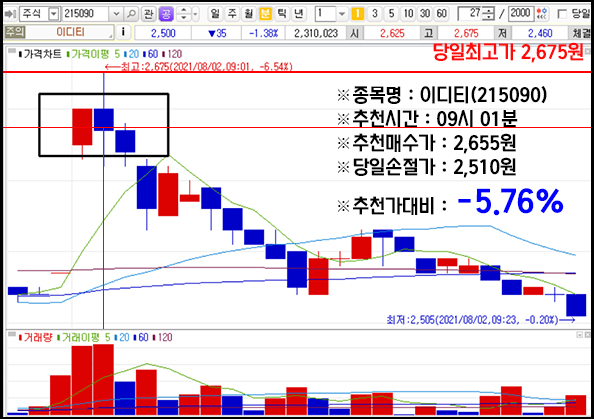Switch to yearly 년 chart period
594x419 pixels.
tap(299, 14)
